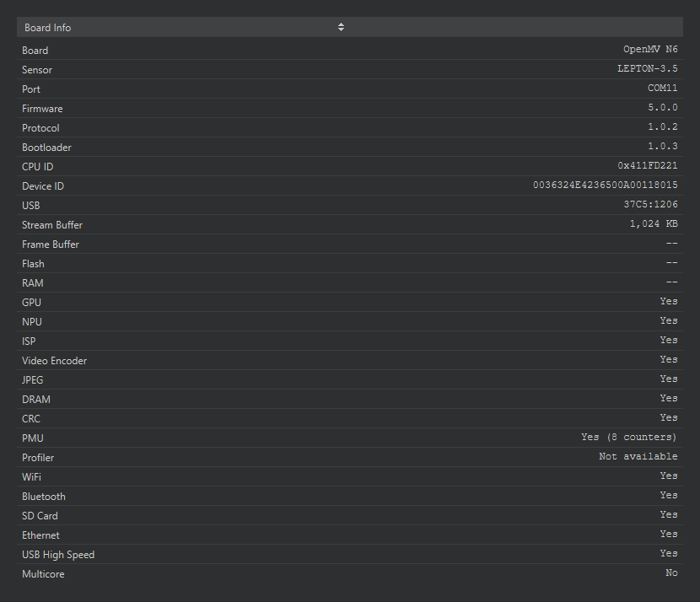Select the CRC row label
Viewport: 700px width, 602px height.
click(31, 419)
